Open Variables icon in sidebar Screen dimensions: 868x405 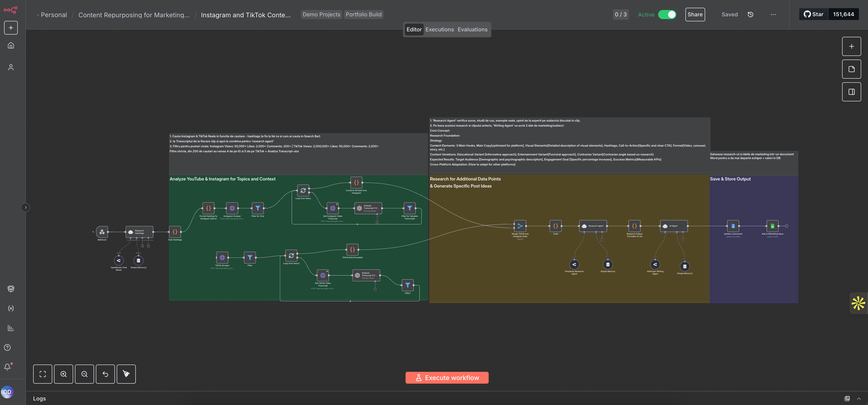(x=11, y=308)
